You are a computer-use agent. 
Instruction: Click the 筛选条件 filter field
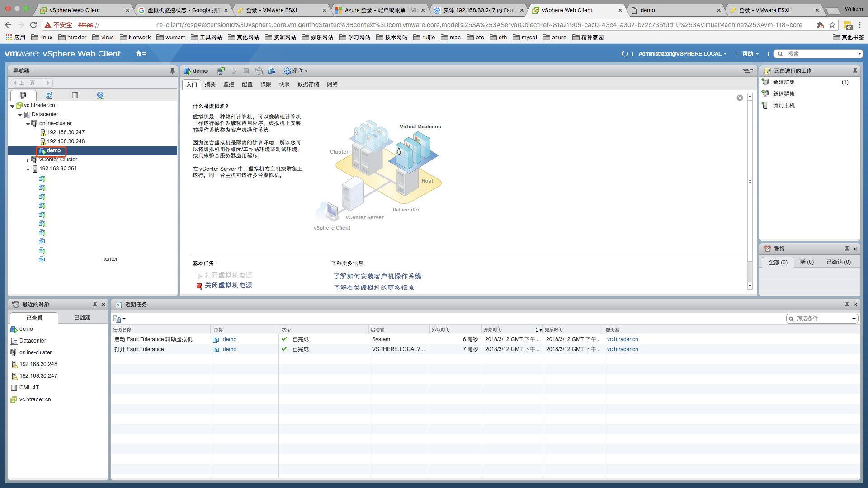822,319
